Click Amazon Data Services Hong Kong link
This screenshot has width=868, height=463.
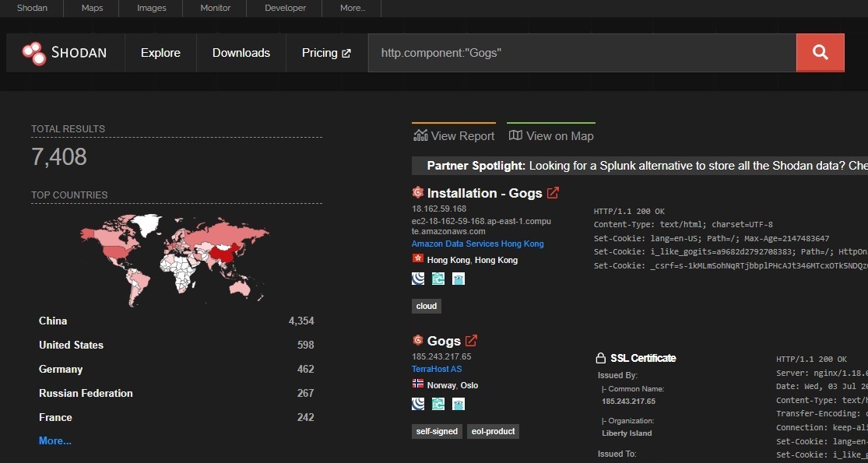pyautogui.click(x=478, y=244)
